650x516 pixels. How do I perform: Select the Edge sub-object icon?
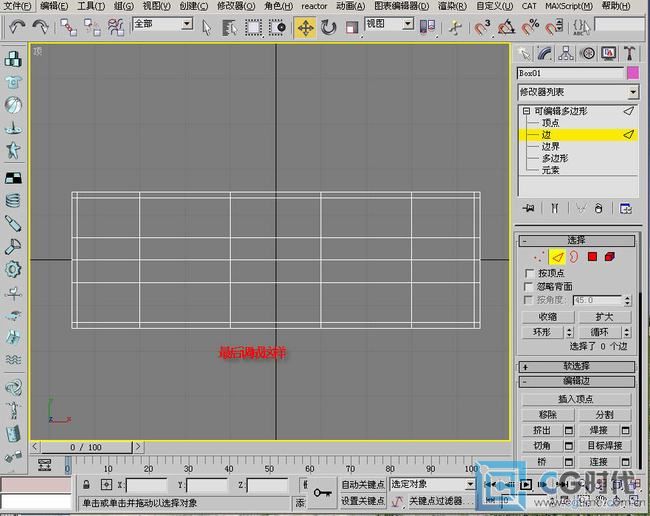point(557,257)
